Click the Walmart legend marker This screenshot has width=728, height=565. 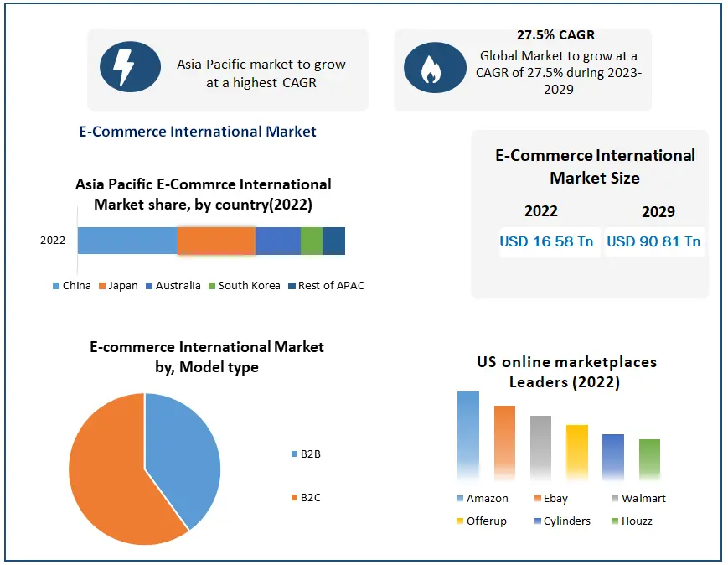[615, 499]
